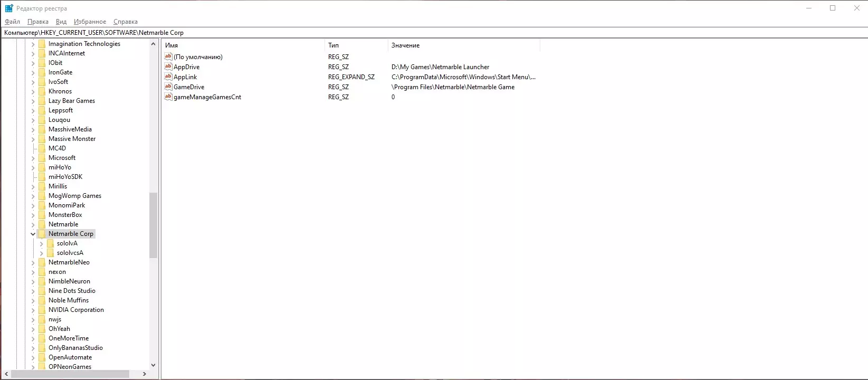The height and width of the screenshot is (380, 868).
Task: Click the gameManageGamesCnt value icon
Action: click(x=168, y=97)
